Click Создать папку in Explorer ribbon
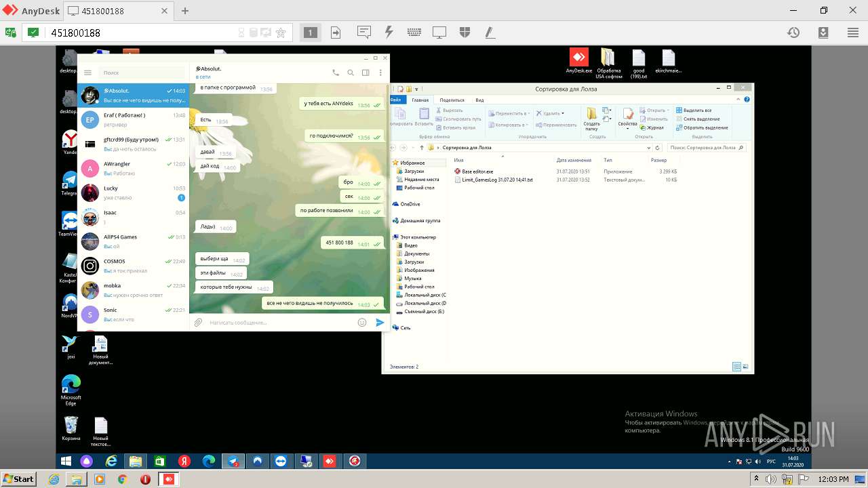The width and height of the screenshot is (868, 488). (x=592, y=119)
